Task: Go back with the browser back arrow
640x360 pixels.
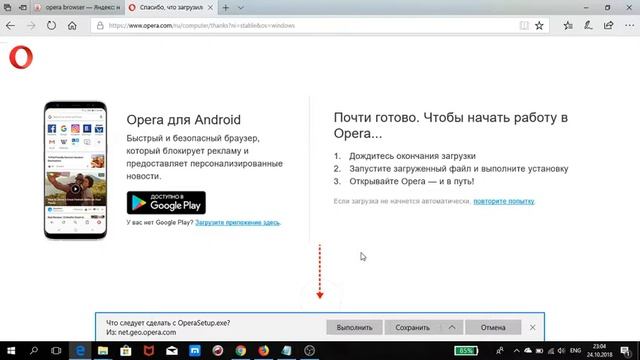Action: [10, 26]
